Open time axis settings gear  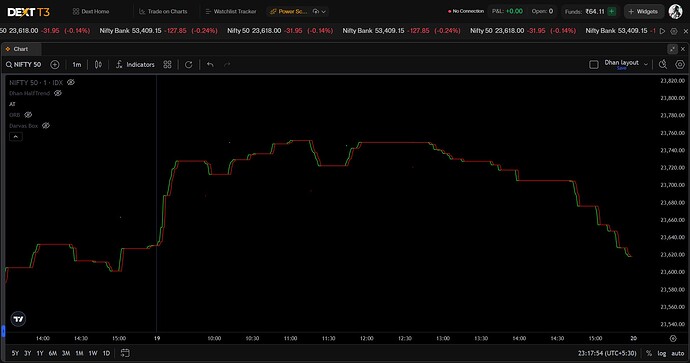tap(673, 338)
